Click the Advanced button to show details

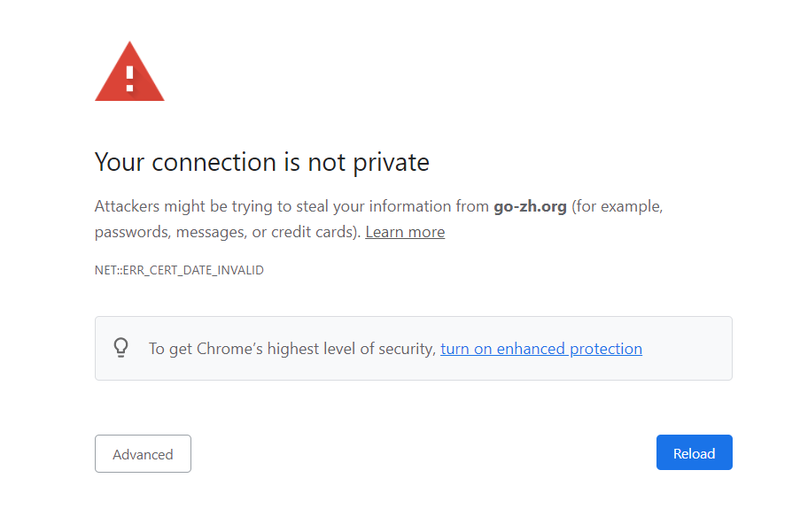pos(143,453)
